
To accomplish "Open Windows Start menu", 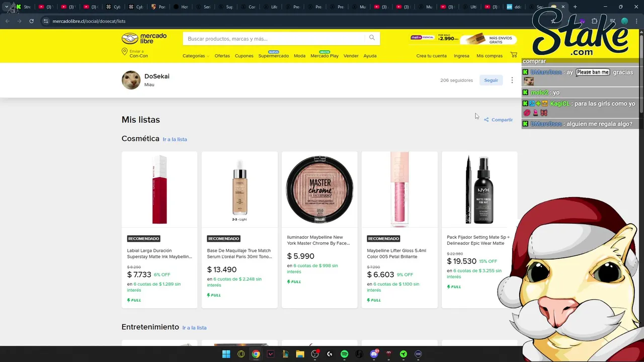I will tap(226, 354).
